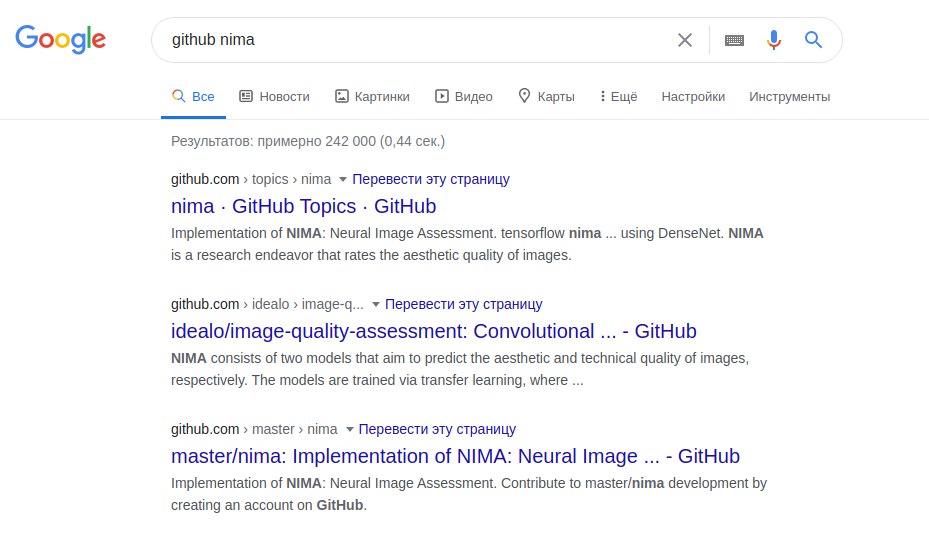Screen dimensions: 929x542
Task: Switch to the Видео tab
Action: [464, 97]
